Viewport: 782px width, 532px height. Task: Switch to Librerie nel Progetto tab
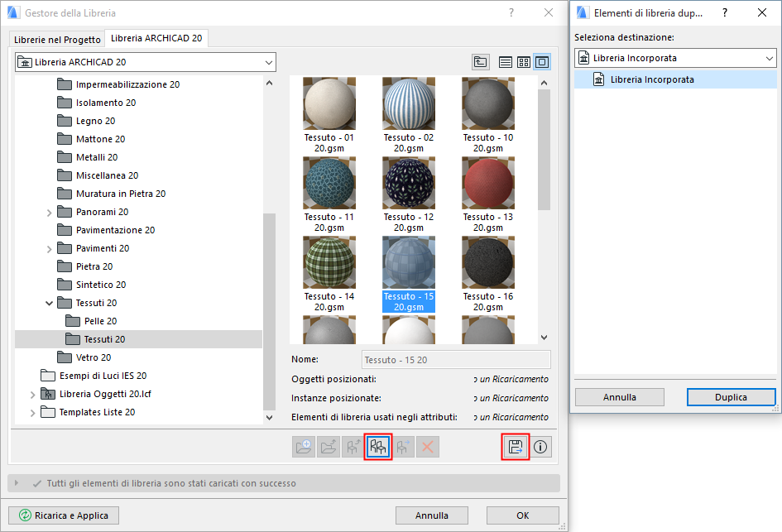57,40
